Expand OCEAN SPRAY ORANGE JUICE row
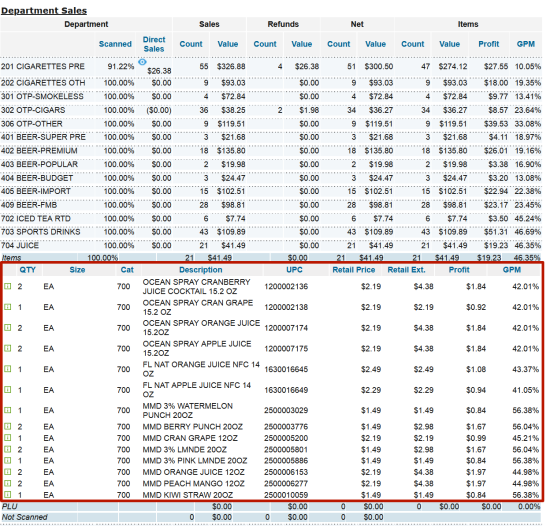Screen dimensions: 550x526 8,328
